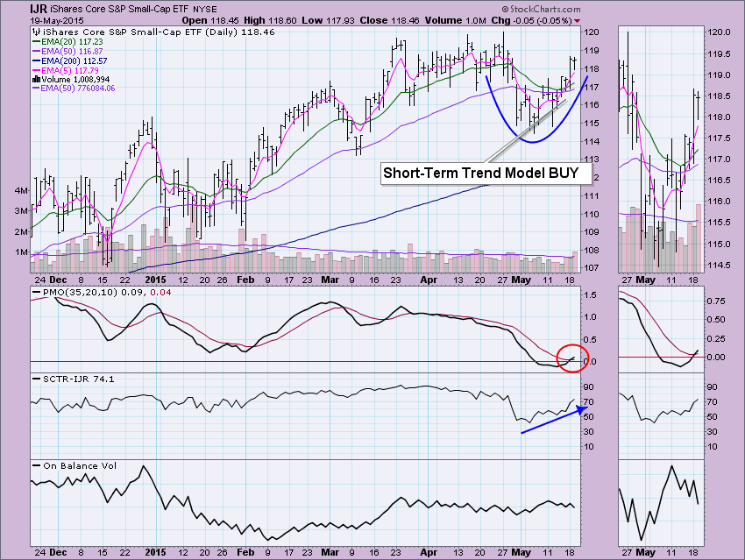Click the Volume 1.0M header value
The image size is (745, 560).
455,20
